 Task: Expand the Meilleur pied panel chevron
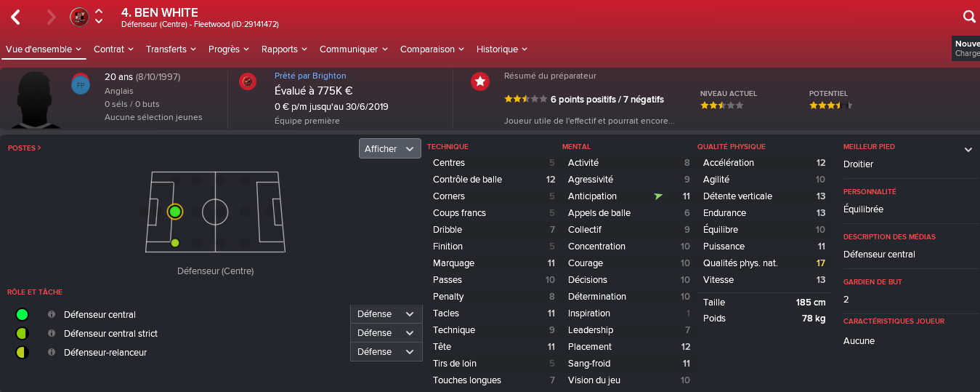click(x=968, y=150)
